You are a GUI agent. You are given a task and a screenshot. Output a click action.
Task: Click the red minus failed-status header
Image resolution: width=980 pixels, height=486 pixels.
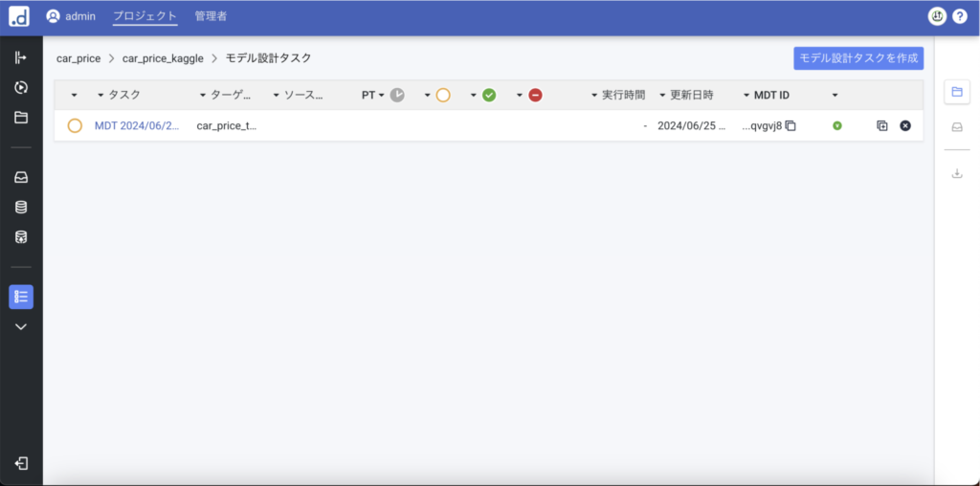coord(535,95)
